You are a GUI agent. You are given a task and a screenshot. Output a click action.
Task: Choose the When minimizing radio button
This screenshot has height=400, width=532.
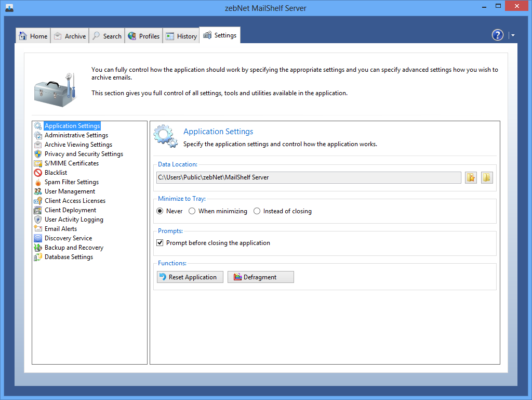192,211
